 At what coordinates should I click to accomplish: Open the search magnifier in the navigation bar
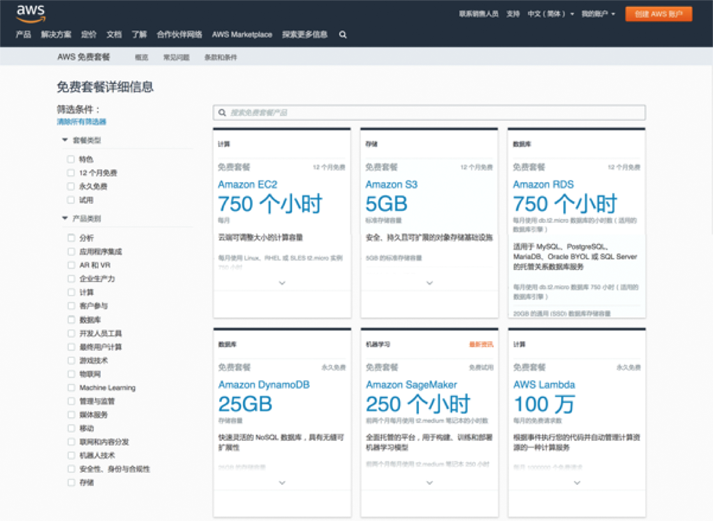coord(343,35)
